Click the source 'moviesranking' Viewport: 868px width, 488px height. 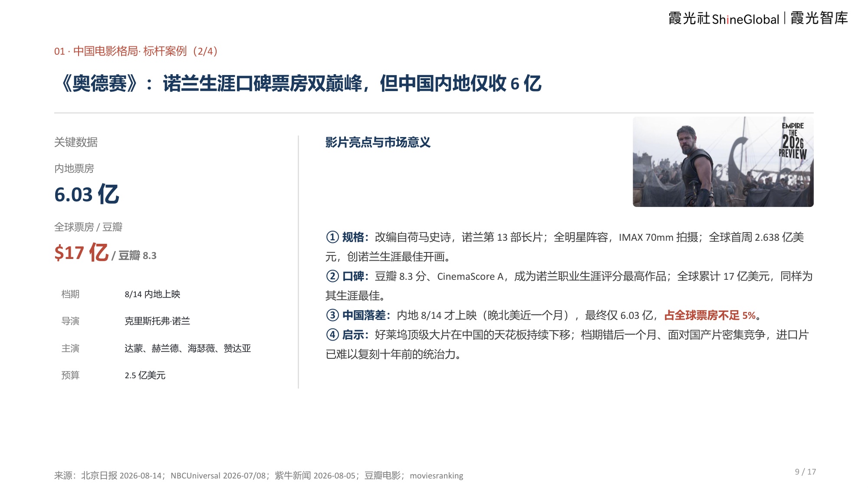pos(437,476)
